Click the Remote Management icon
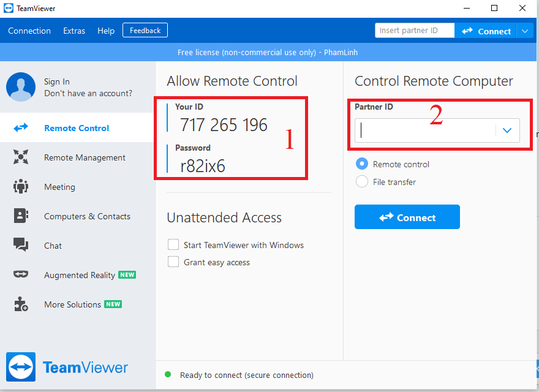The width and height of the screenshot is (539, 392). pyautogui.click(x=21, y=157)
